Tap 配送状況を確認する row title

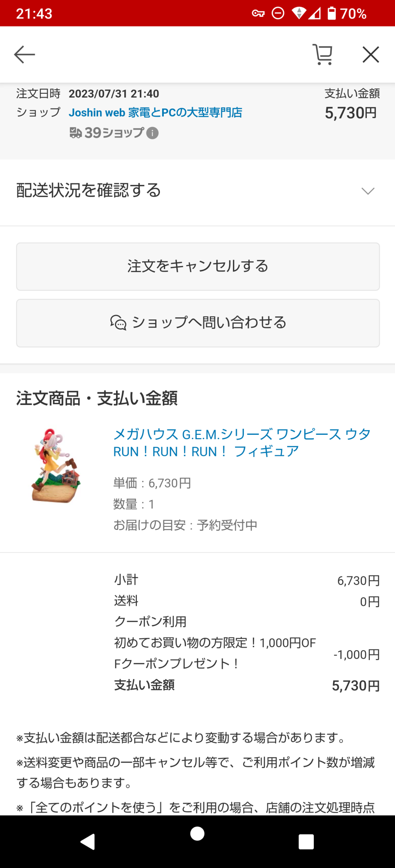point(89,191)
